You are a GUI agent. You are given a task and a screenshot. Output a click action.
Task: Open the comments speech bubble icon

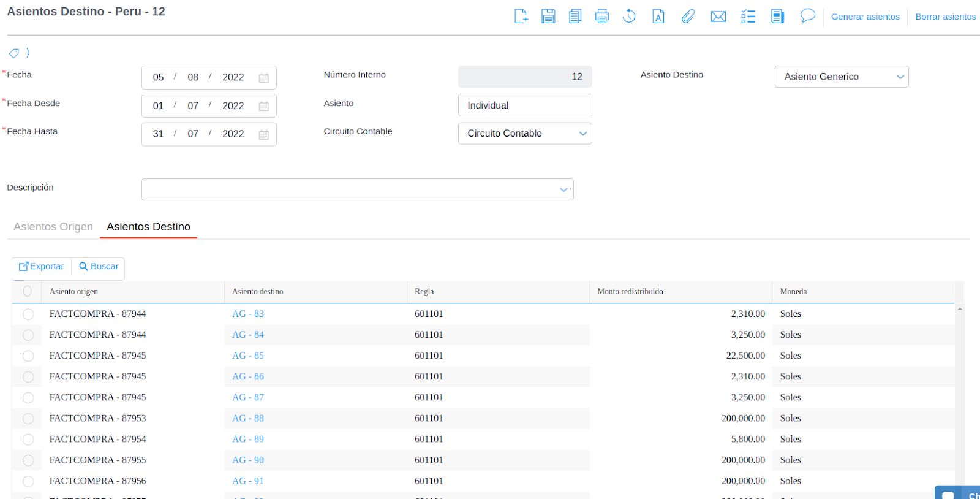807,16
